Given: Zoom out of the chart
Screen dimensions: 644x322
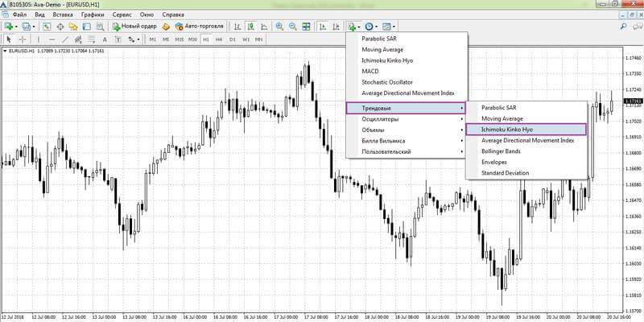Looking at the screenshot, I should click(293, 27).
